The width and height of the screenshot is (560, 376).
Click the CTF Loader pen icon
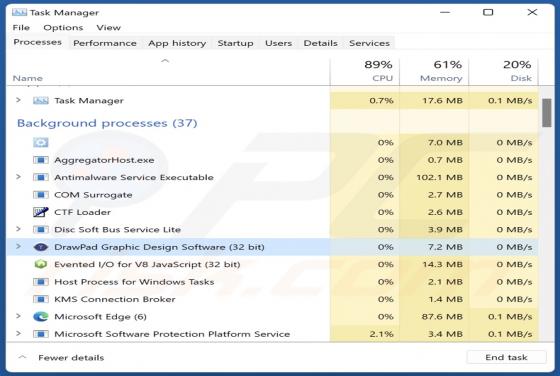pos(41,212)
